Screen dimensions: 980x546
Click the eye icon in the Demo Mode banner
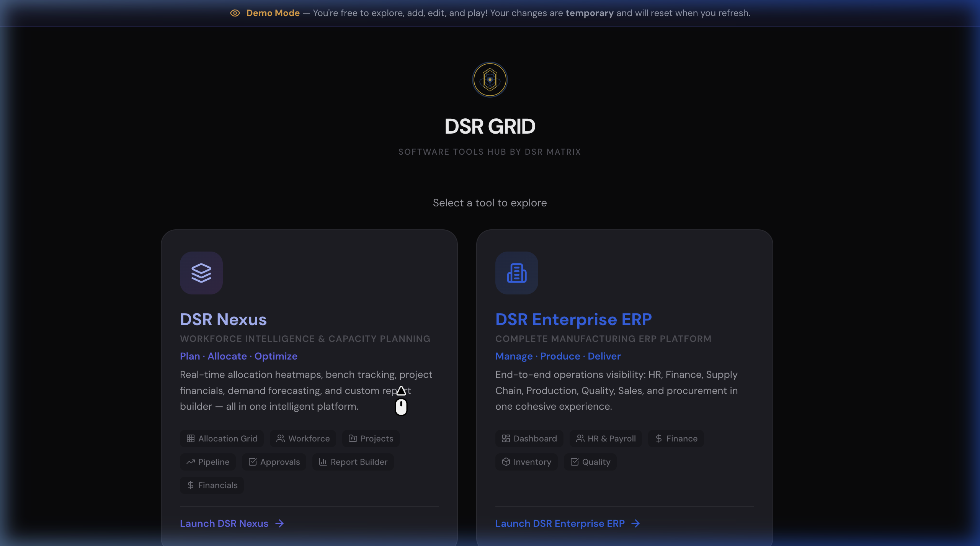235,13
